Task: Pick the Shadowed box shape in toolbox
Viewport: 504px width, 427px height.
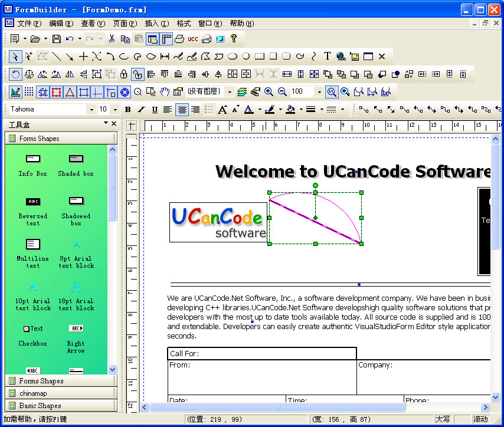Action: pos(76,206)
